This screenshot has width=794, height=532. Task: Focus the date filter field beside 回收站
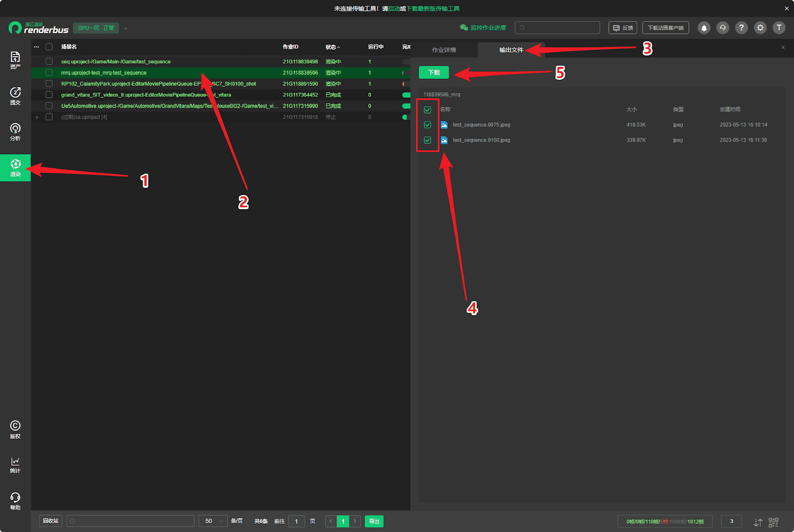[x=131, y=521]
